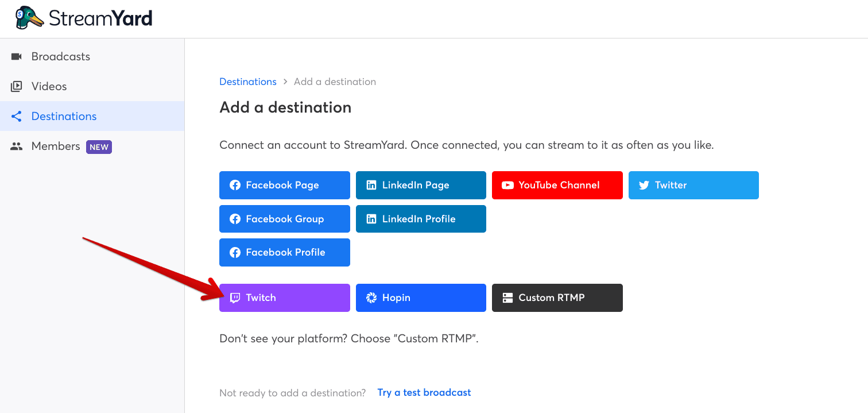Screen dimensions: 868x413
Task: Click the 'Connect an account to StreamYard' description
Action: point(467,145)
